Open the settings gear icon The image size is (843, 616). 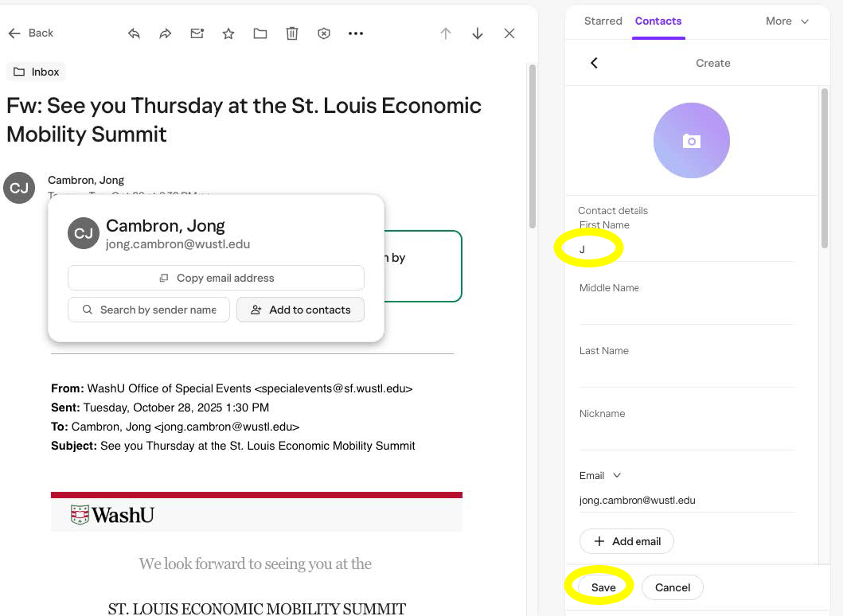pyautogui.click(x=324, y=33)
